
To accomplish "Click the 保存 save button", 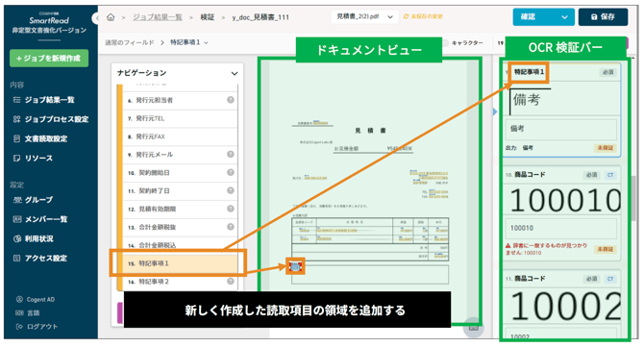I will (x=603, y=17).
